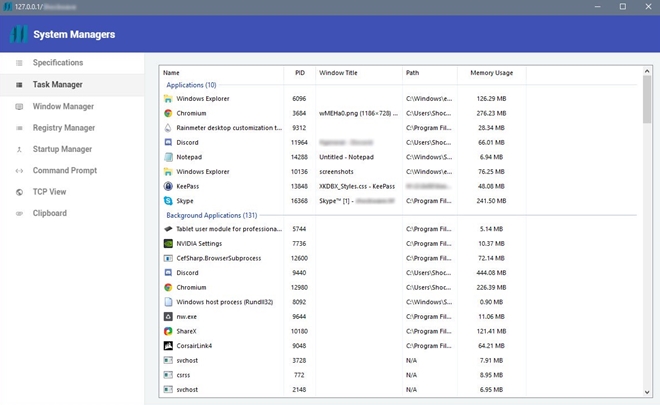Click PID 9312 in Rainmeter row
The image size is (660, 405).
click(x=299, y=128)
